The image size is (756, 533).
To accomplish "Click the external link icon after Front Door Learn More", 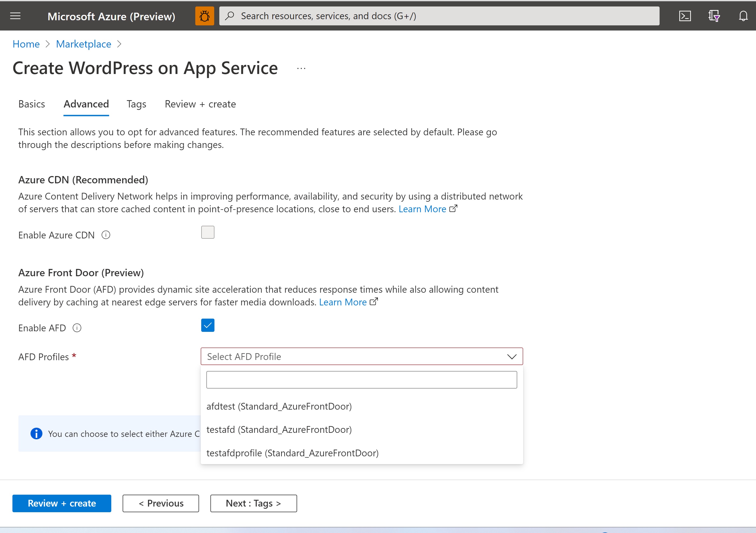I will pyautogui.click(x=374, y=302).
